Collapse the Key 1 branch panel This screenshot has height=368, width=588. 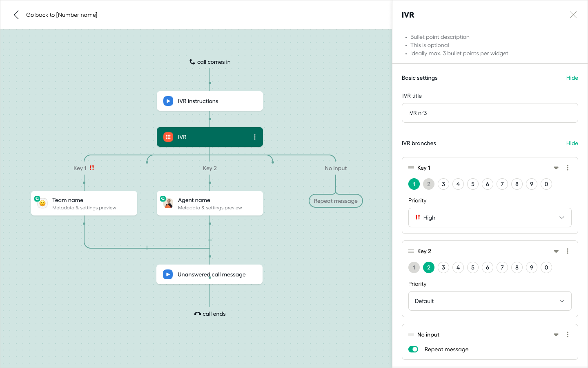[556, 168]
